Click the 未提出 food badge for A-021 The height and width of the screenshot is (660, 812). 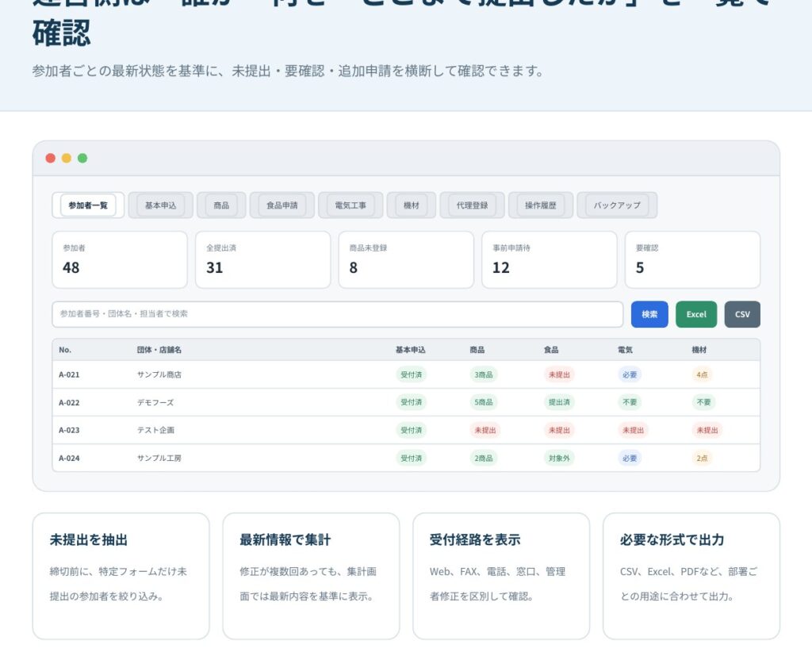click(x=559, y=374)
